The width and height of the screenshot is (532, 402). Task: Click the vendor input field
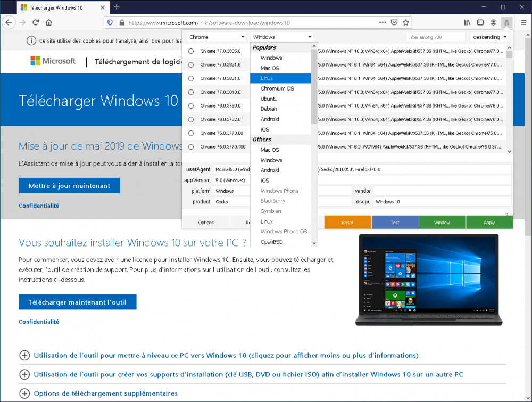click(x=443, y=191)
